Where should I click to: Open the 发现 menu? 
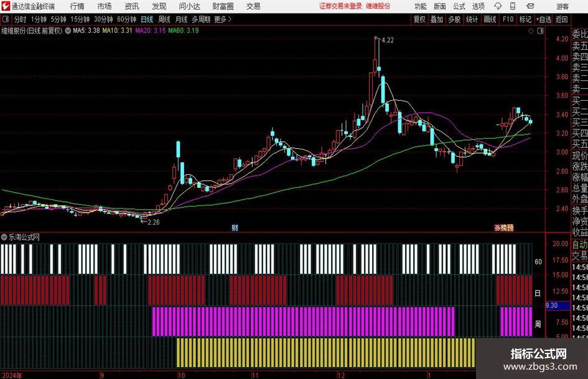(x=159, y=6)
